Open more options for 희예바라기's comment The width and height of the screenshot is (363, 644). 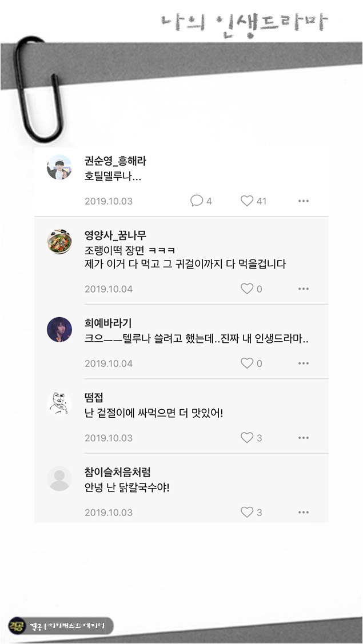tap(304, 363)
